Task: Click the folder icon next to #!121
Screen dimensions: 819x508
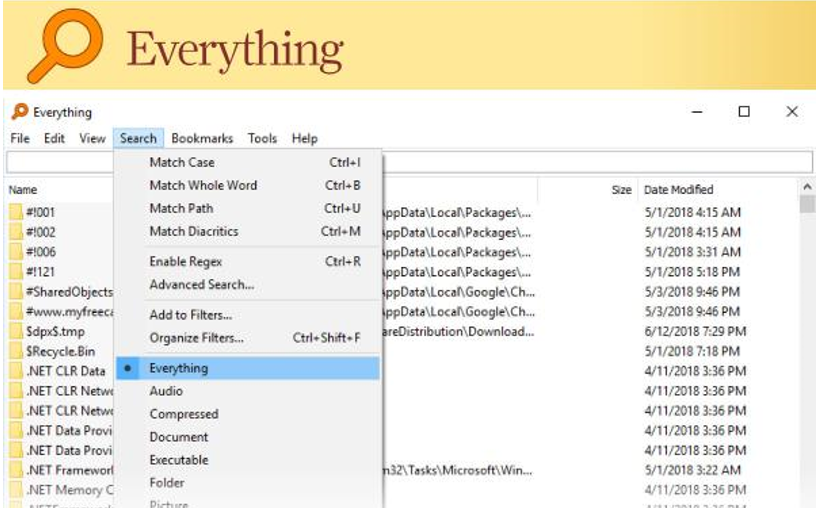Action: click(x=16, y=271)
